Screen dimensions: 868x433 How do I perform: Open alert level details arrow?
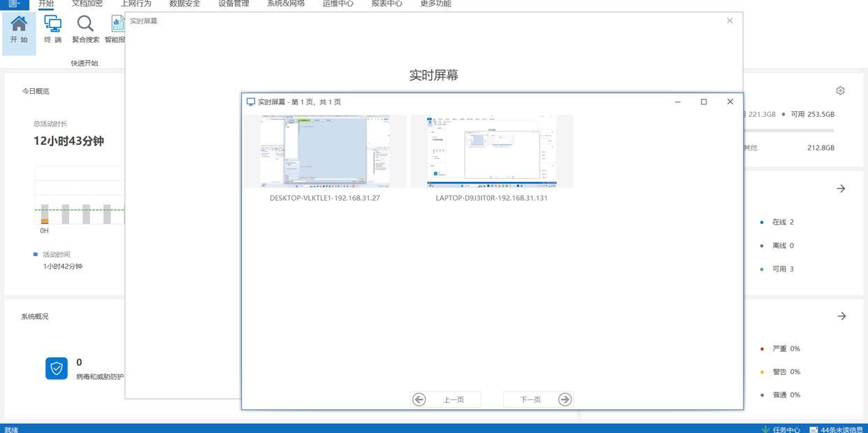point(841,316)
